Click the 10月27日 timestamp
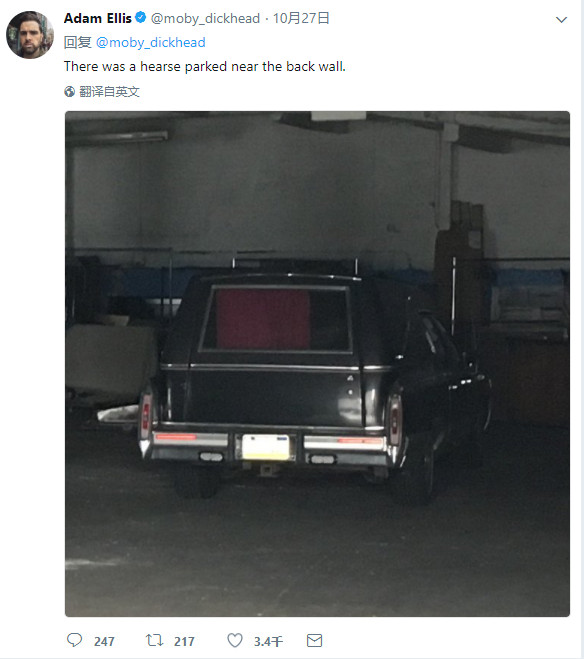Screen dimensions: 584x659 [301, 18]
